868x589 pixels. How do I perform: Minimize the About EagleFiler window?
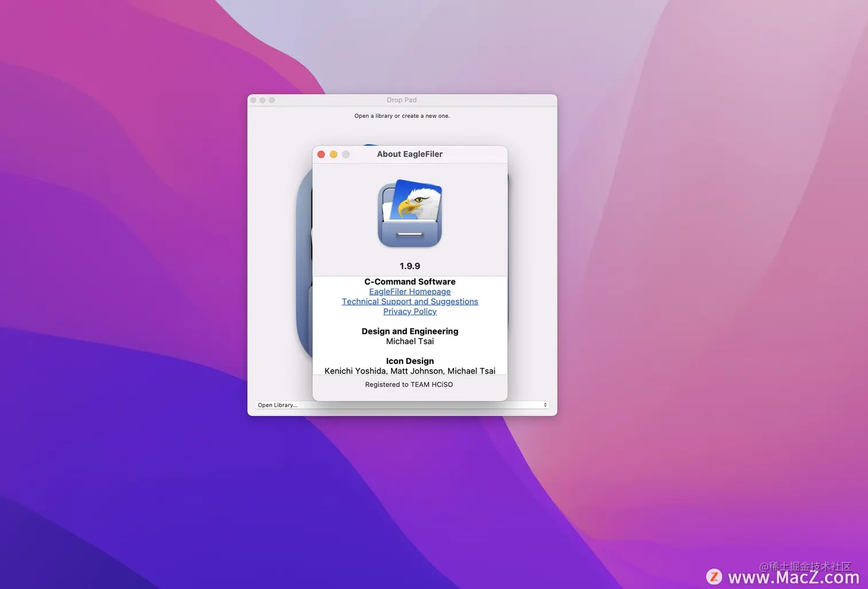click(334, 154)
